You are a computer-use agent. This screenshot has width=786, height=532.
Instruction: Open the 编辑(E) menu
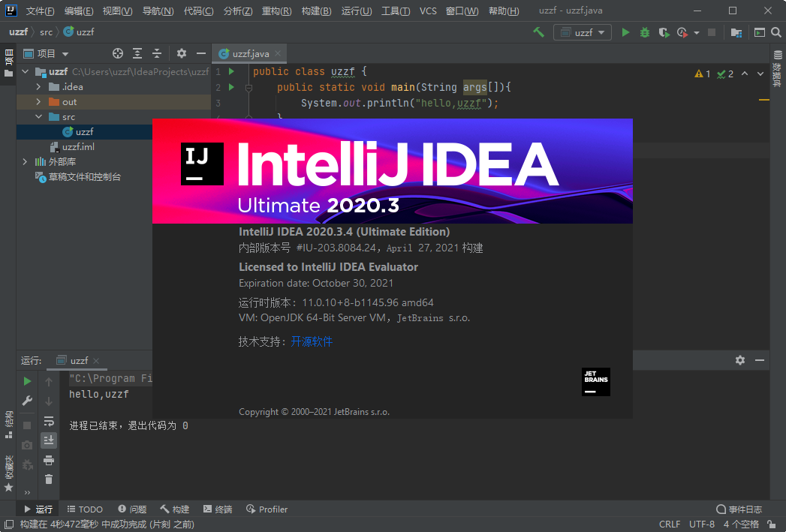coord(79,11)
